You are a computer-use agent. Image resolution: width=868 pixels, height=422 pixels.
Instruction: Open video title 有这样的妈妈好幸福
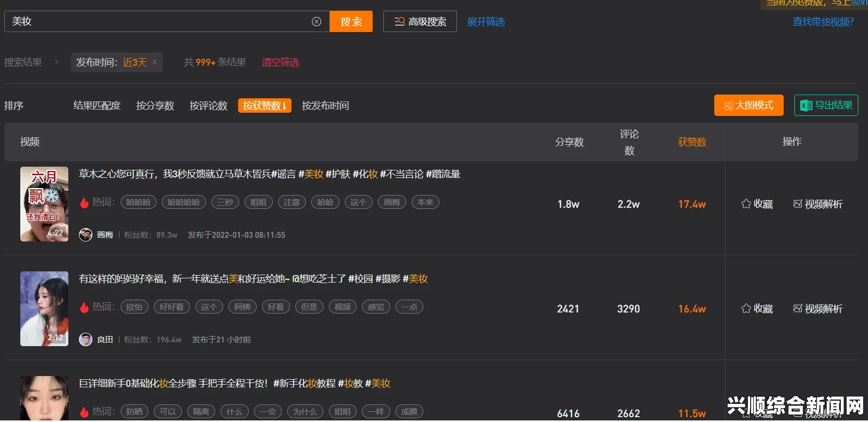click(x=254, y=279)
